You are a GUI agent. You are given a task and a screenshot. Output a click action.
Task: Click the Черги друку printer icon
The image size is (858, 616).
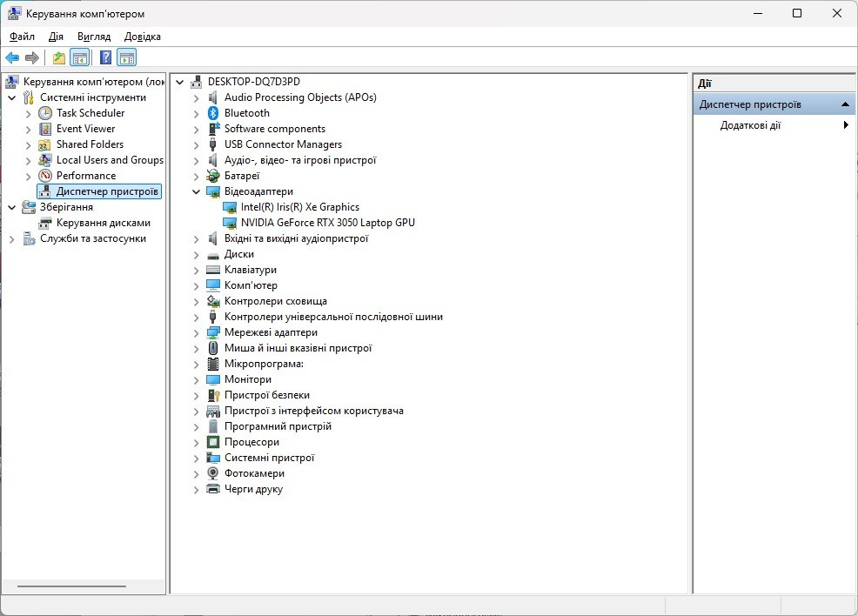point(213,489)
